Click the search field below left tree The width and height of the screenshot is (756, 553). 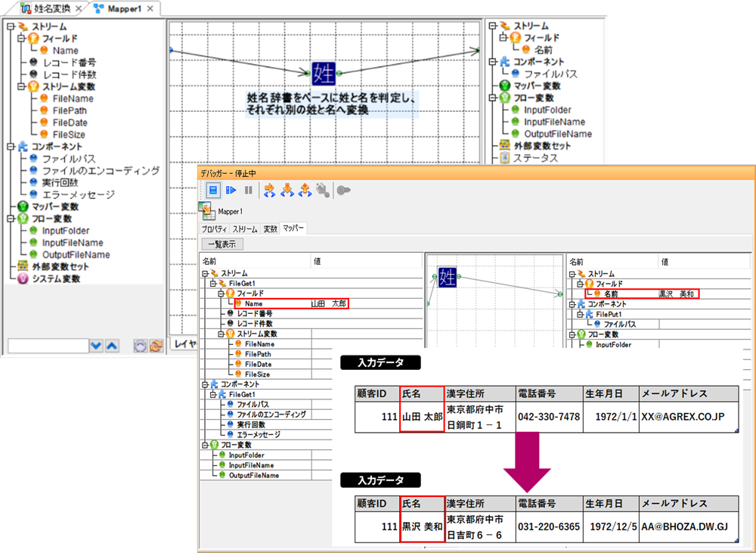(x=48, y=346)
